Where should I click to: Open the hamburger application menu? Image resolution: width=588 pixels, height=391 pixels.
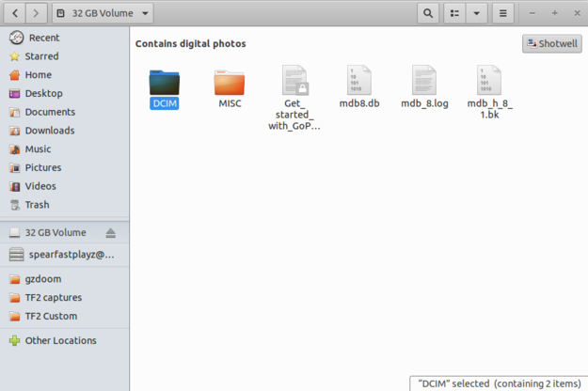(503, 14)
